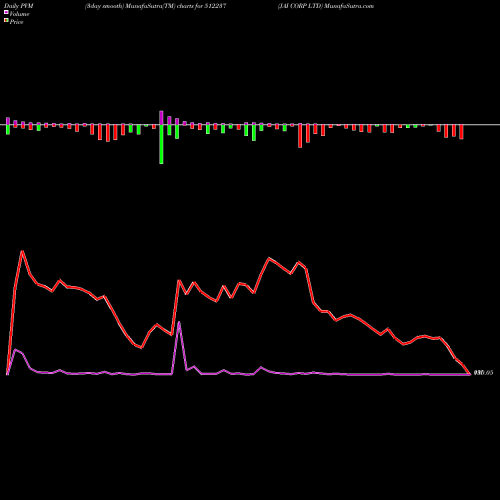Screen dimensions: 500x500
Task: Click the first peak of the red price line
Action: [x=22, y=251]
